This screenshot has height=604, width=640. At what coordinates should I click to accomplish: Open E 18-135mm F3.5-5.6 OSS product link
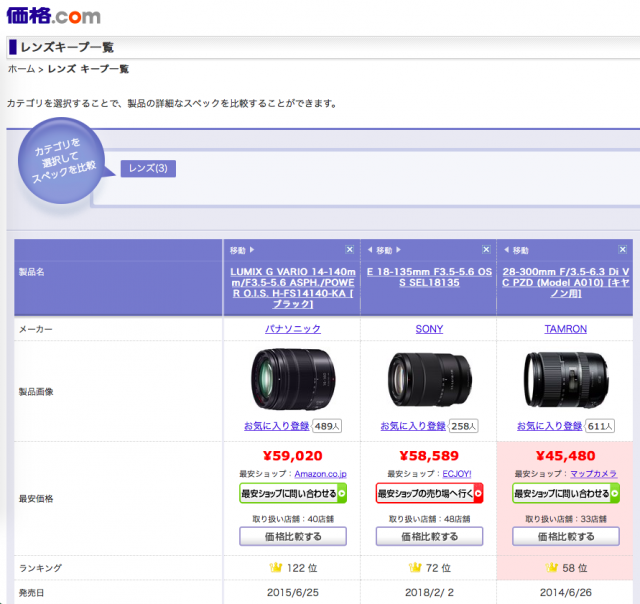pos(429,277)
